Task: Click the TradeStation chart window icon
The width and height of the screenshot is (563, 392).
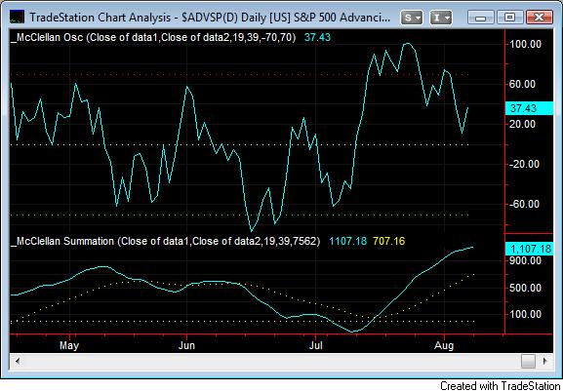Action: 17,18
